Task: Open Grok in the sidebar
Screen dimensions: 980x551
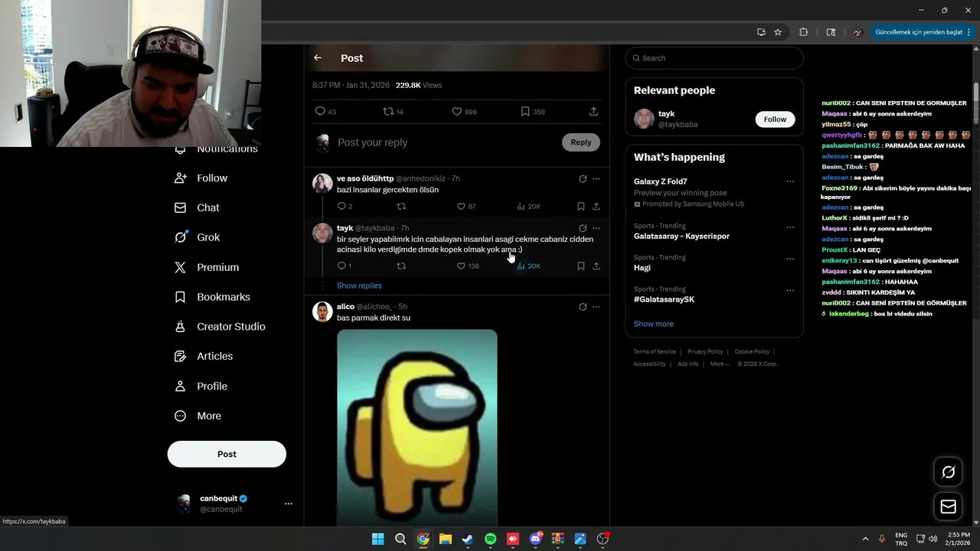Action: tap(198, 237)
